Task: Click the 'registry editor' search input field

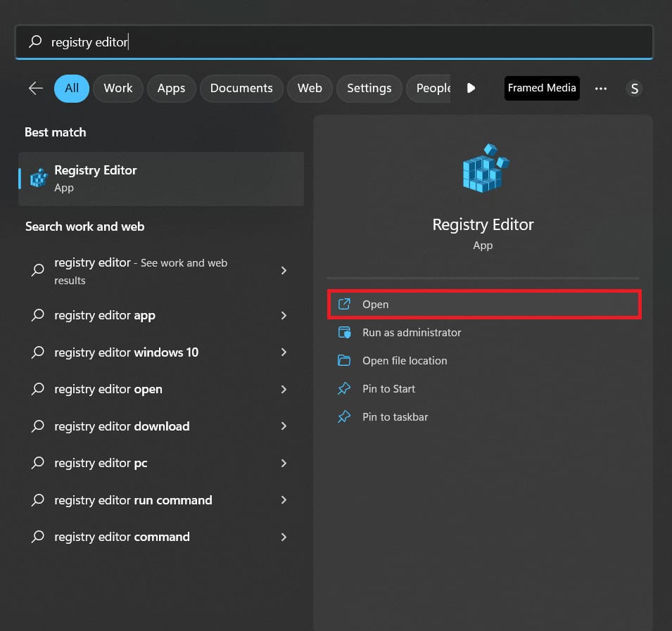Action: click(334, 42)
